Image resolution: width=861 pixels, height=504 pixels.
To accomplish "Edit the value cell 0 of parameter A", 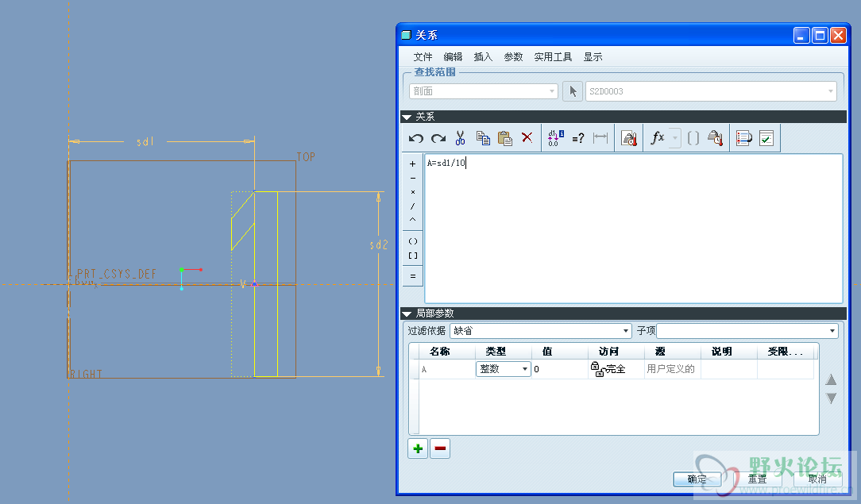I will pyautogui.click(x=559, y=369).
